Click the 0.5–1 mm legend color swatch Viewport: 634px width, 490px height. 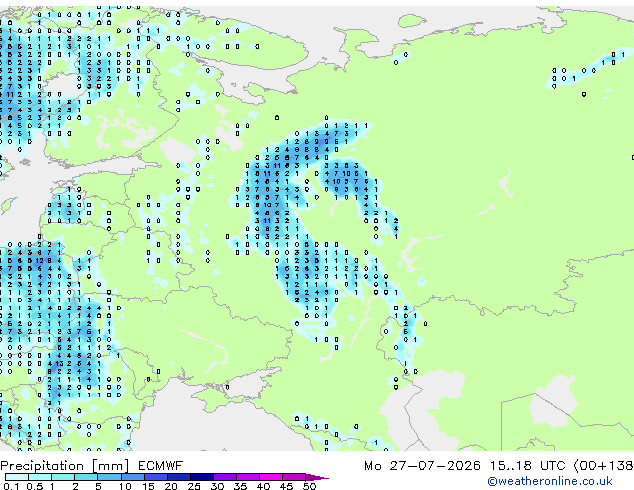(x=40, y=477)
